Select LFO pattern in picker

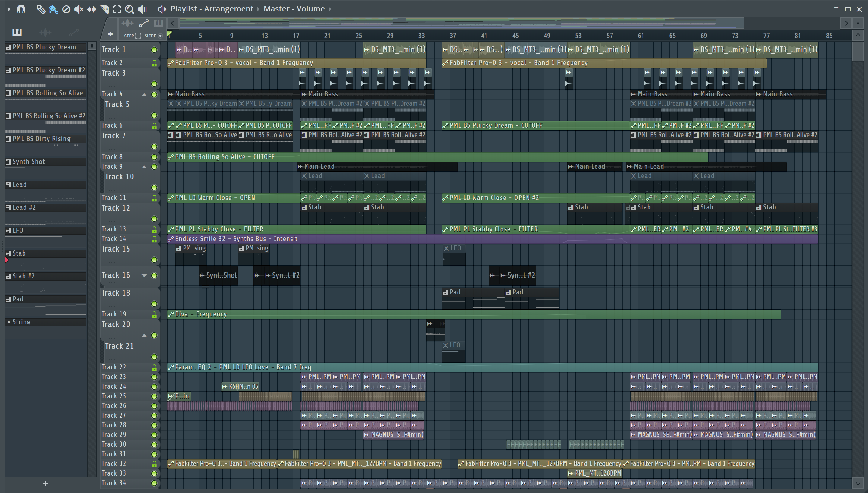click(x=46, y=230)
